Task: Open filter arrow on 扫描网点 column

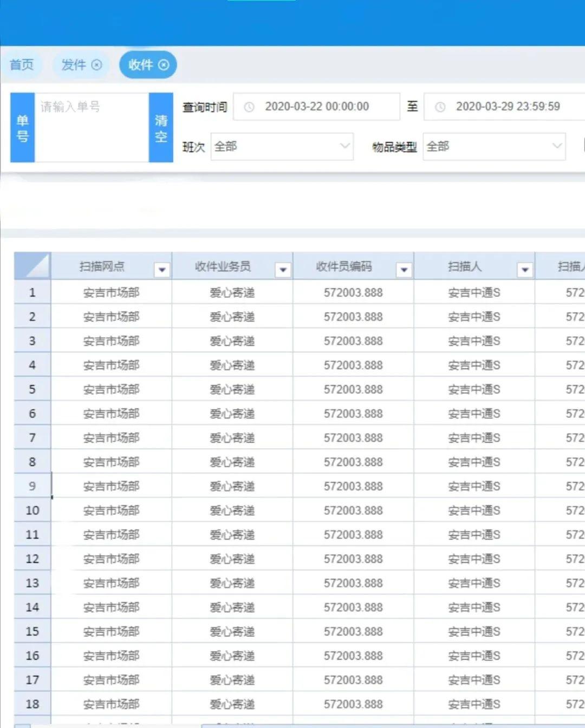Action: [162, 270]
